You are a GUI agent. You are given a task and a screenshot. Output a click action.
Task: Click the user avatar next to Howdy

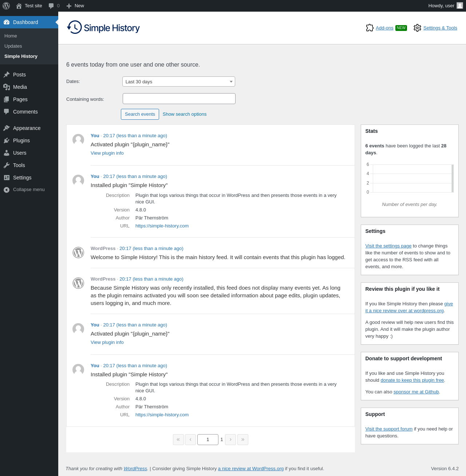point(460,5)
